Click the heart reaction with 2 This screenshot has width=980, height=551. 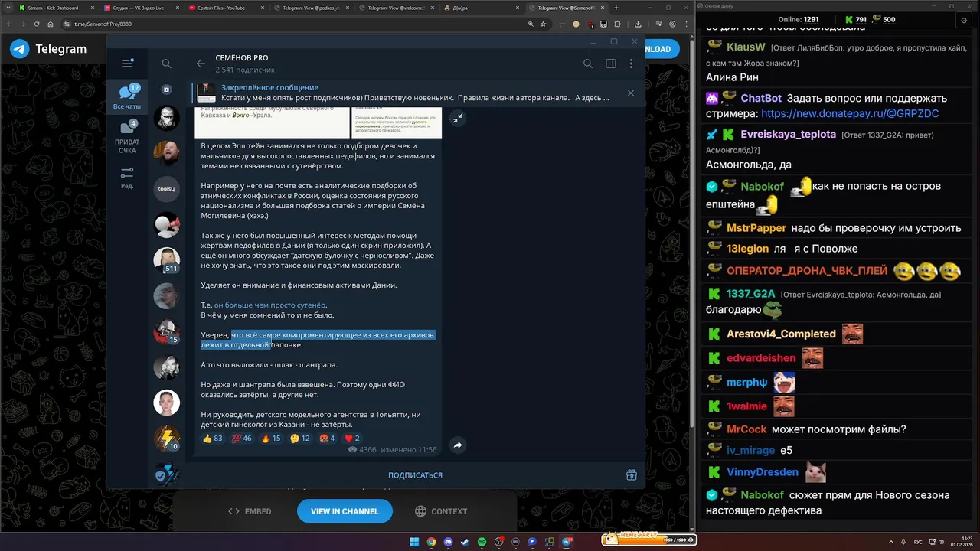[x=352, y=439]
